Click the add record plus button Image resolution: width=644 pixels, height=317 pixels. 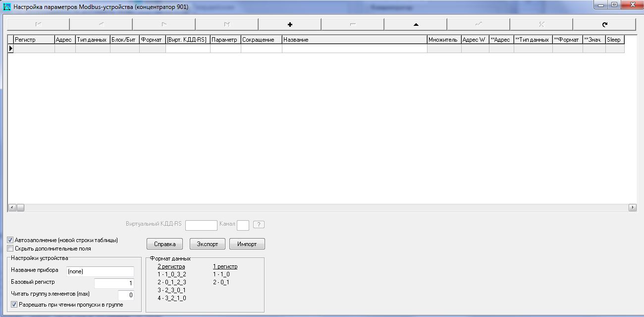[x=290, y=24]
